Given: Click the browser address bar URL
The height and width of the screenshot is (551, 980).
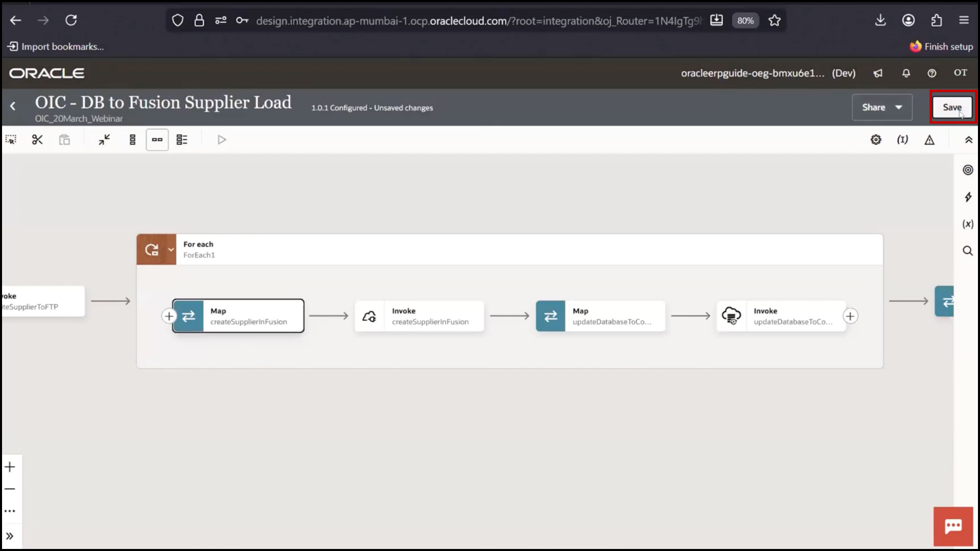Looking at the screenshot, I should (479, 21).
